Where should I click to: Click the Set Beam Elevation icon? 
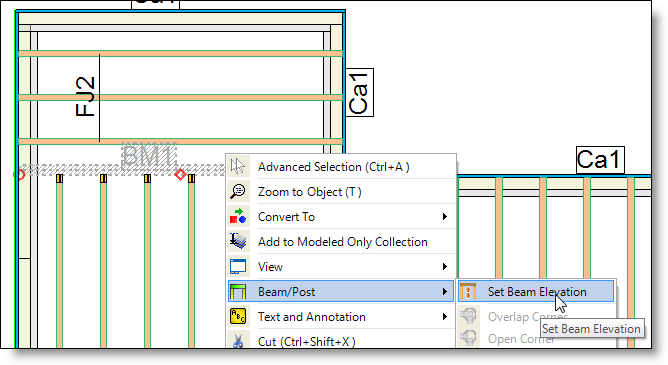pyautogui.click(x=469, y=292)
